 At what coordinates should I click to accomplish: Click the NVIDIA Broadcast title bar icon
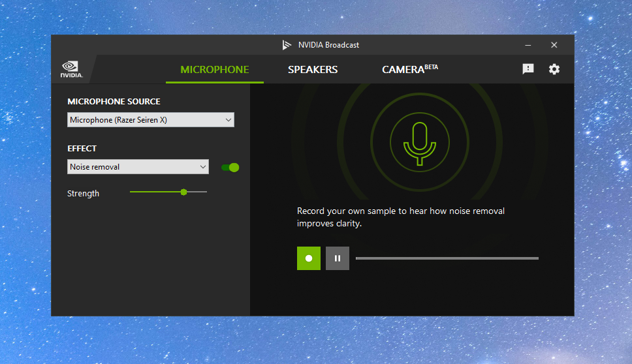[x=287, y=45]
